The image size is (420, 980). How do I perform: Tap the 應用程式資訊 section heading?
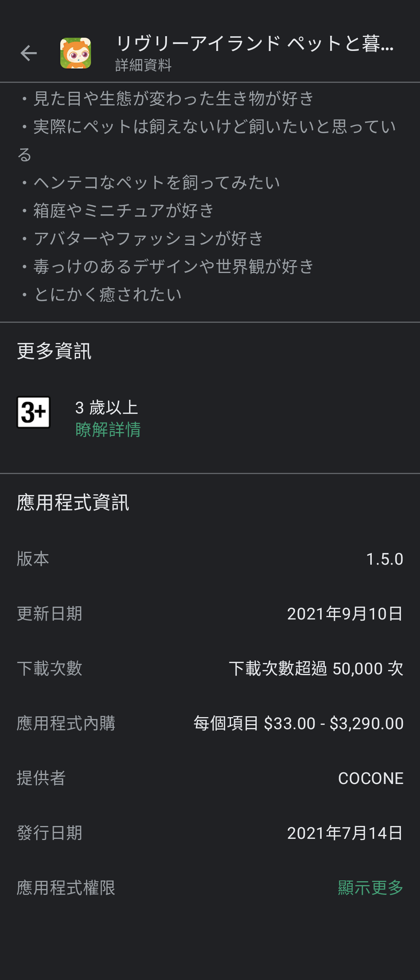point(73,502)
